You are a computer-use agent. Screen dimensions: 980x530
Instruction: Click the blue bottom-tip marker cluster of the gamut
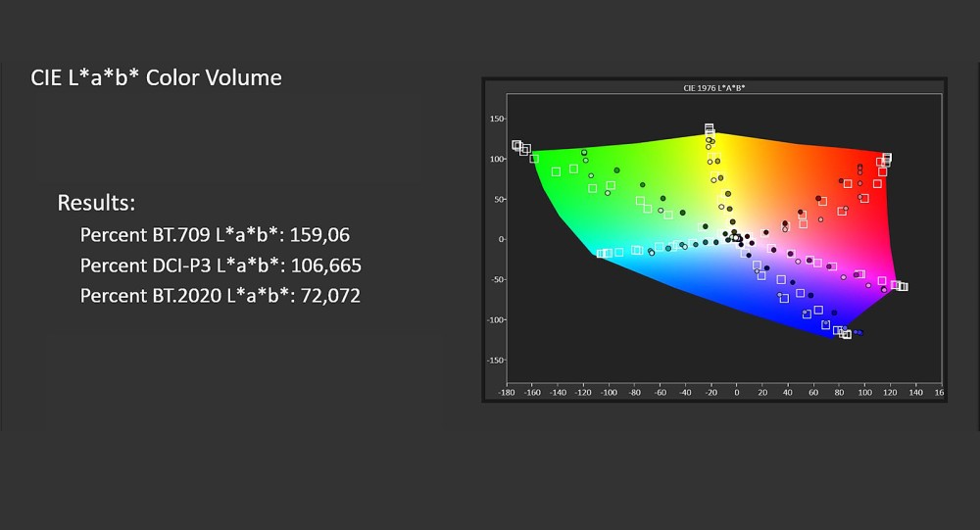[844, 333]
